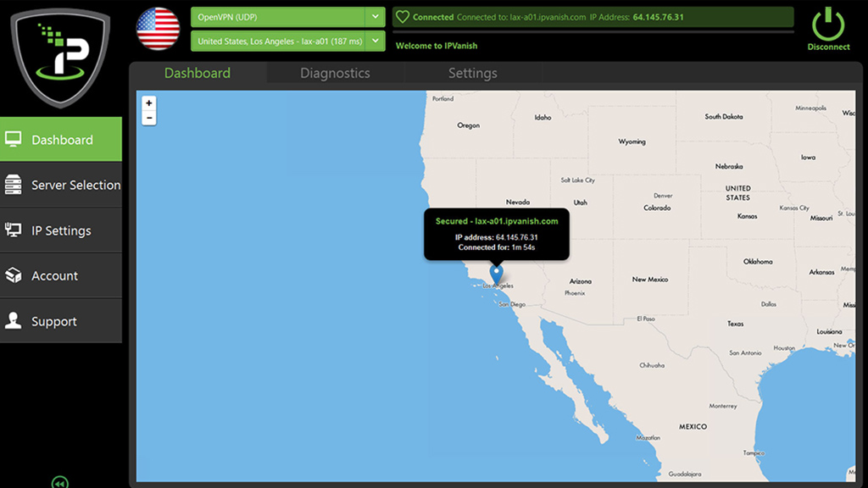Click the Disconnect power icon
The image size is (868, 488).
(828, 25)
